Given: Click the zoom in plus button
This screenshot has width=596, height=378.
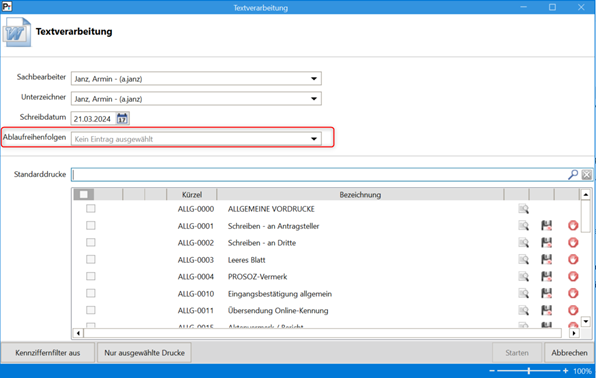Looking at the screenshot, I should (x=566, y=371).
